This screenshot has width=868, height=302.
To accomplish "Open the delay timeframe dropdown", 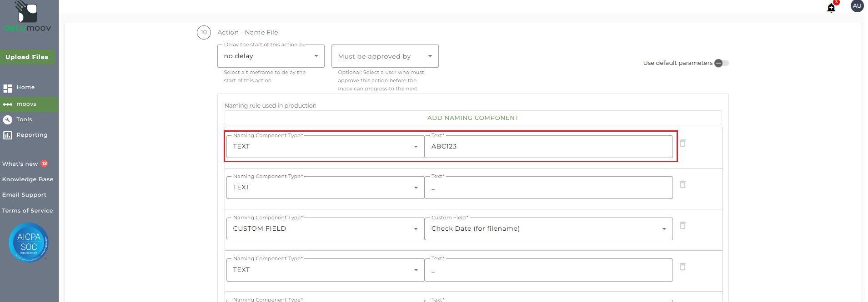I will click(x=271, y=56).
